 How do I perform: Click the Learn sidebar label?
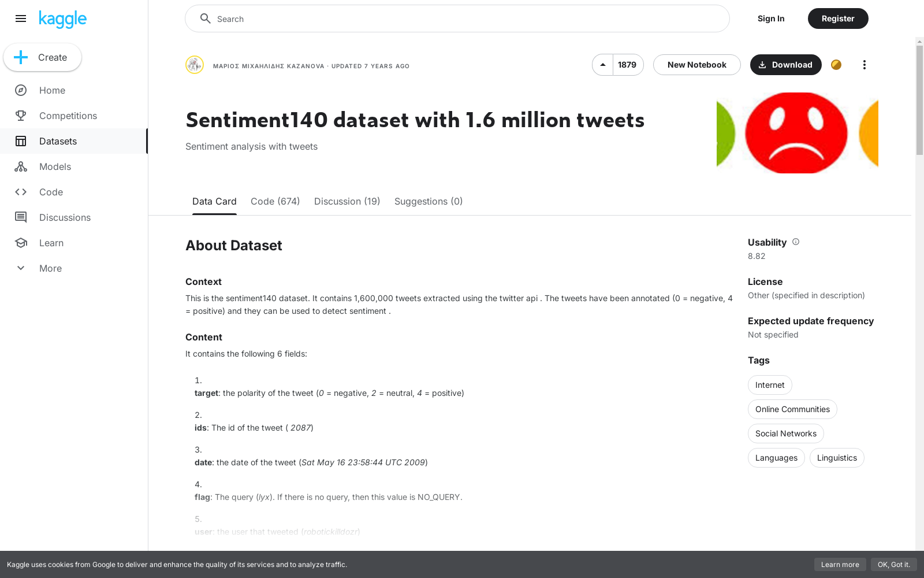pyautogui.click(x=51, y=243)
